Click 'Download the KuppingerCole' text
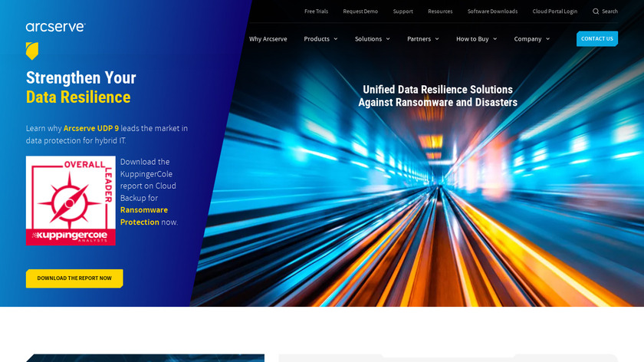Screen dimensions: 644x362 (146, 168)
